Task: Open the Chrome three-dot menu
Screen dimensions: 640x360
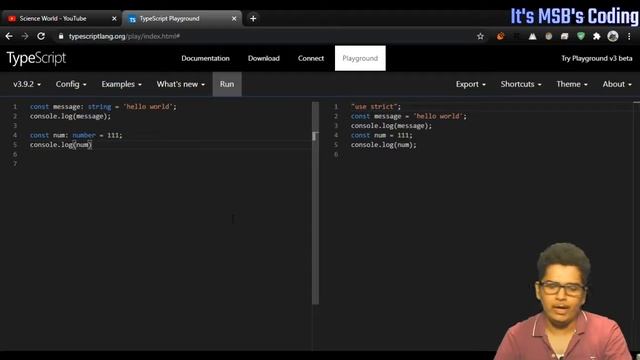Action: pos(629,36)
